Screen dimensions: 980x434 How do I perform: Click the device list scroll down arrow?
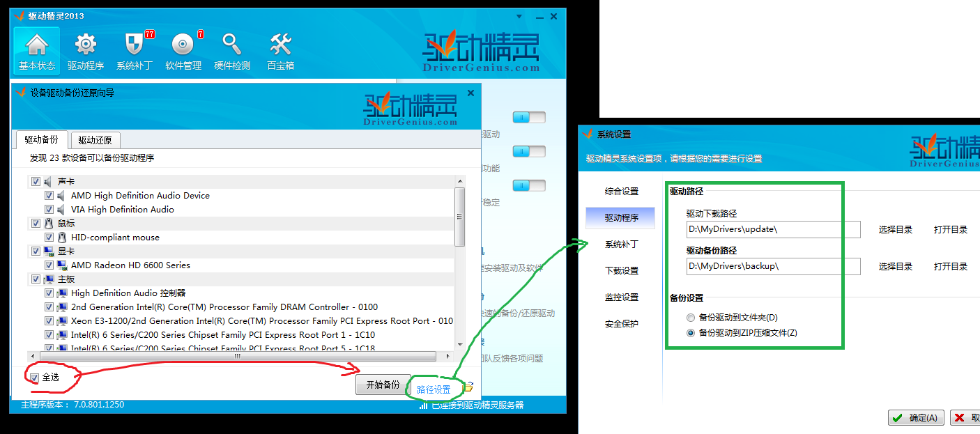tap(459, 344)
